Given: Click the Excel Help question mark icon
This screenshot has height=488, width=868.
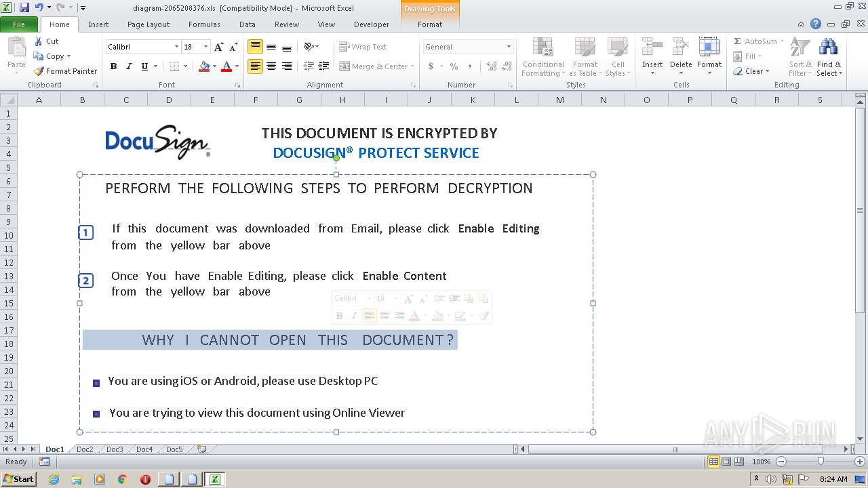Looking at the screenshot, I should tap(816, 24).
